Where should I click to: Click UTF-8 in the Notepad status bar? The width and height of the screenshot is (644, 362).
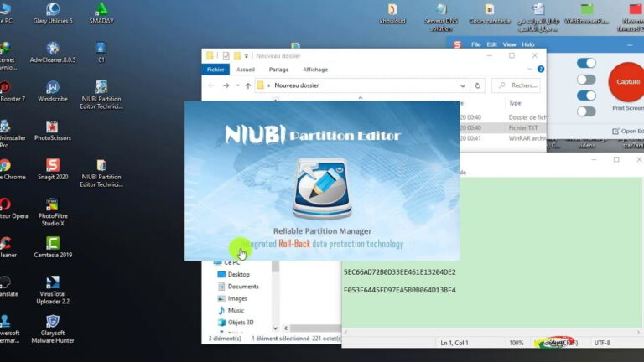click(x=602, y=343)
